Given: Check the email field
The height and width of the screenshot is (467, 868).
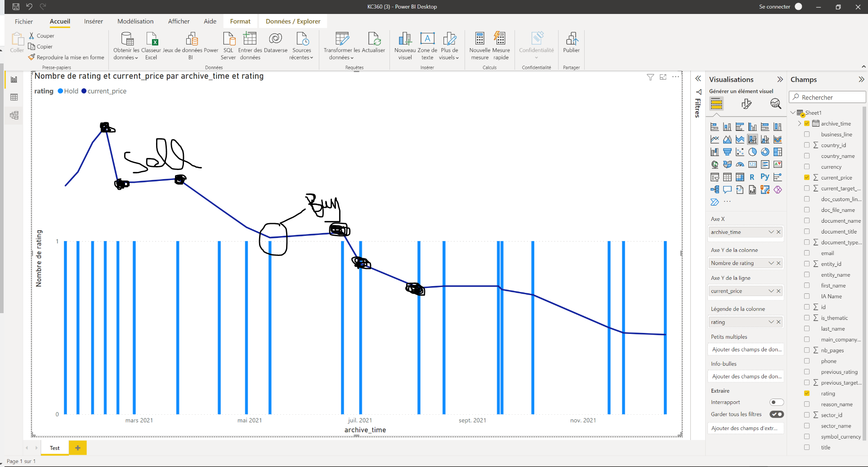Looking at the screenshot, I should (807, 253).
